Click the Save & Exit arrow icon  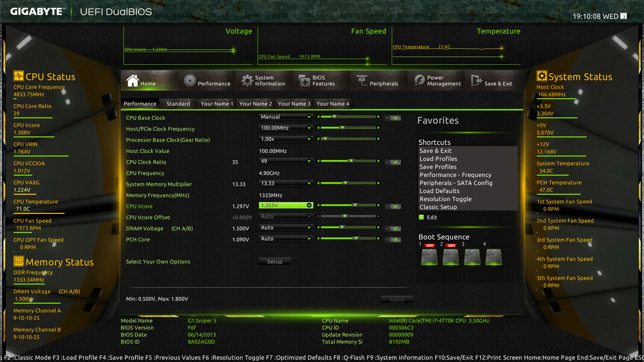tap(476, 81)
